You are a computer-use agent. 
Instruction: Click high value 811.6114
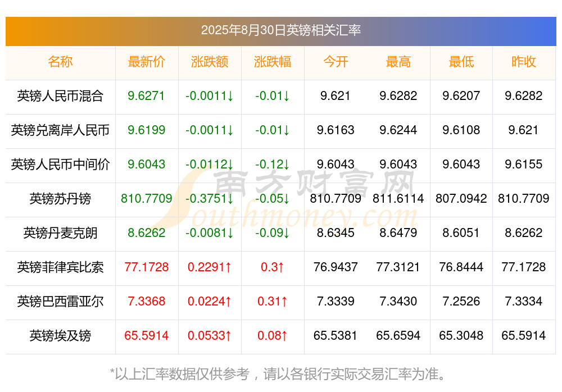[x=398, y=198]
